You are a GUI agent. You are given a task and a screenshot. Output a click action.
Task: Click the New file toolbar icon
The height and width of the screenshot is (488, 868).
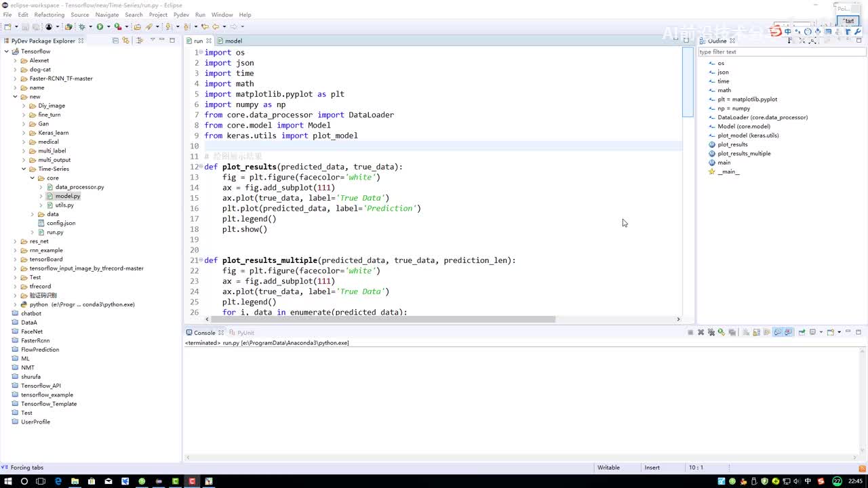tap(8, 26)
